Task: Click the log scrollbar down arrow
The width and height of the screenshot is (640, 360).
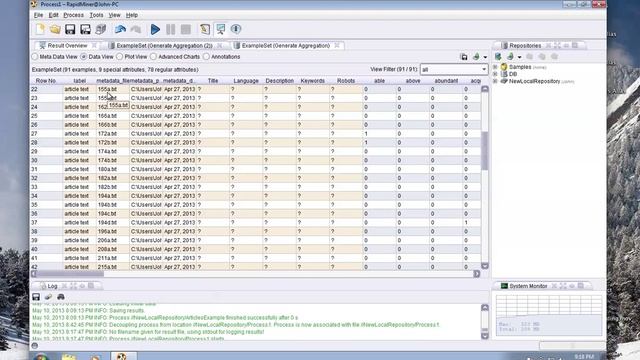Action: point(485,336)
